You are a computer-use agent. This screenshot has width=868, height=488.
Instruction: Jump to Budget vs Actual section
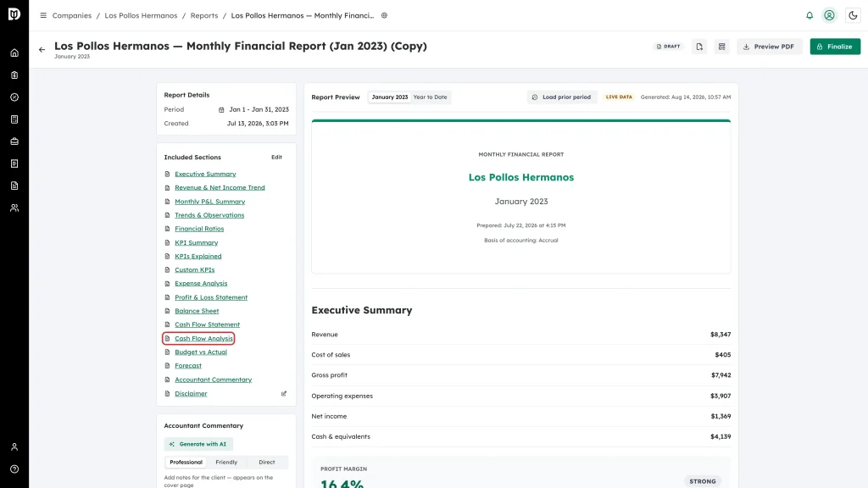[x=201, y=352]
